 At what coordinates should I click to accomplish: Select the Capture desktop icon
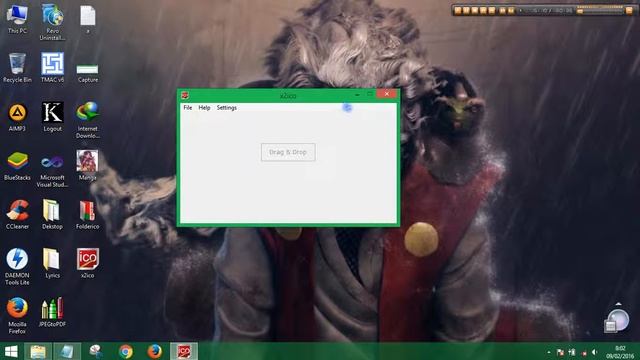pos(88,72)
